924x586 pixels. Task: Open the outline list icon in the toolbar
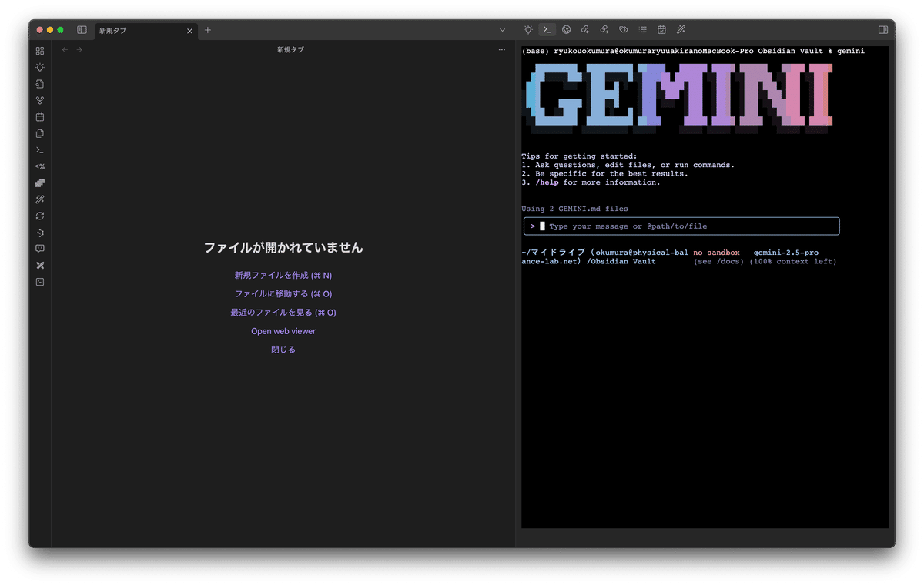pyautogui.click(x=643, y=29)
